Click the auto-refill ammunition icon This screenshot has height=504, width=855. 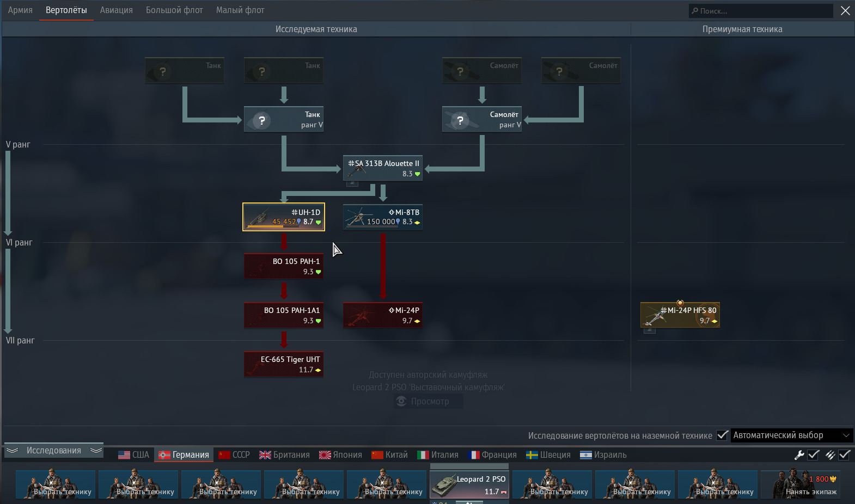pos(830,454)
